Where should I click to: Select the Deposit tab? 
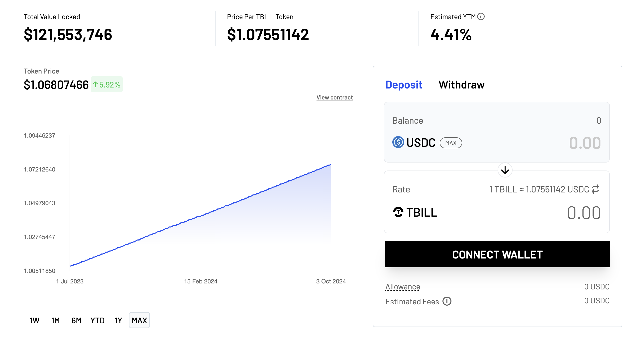[x=404, y=85]
